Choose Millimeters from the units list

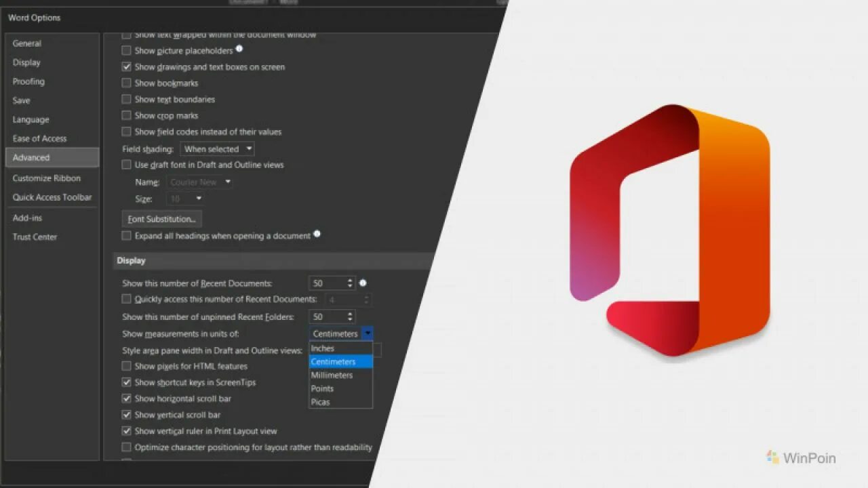coord(340,375)
